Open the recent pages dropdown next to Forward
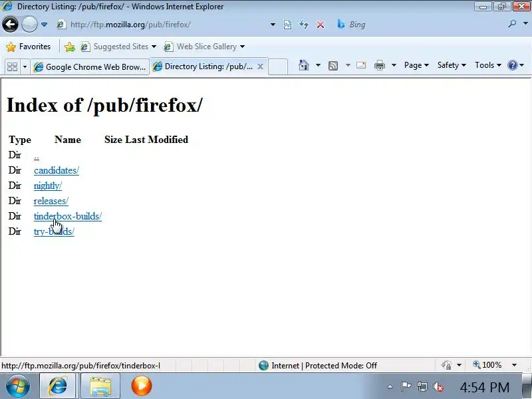Screen dimensions: 532x399 44,25
